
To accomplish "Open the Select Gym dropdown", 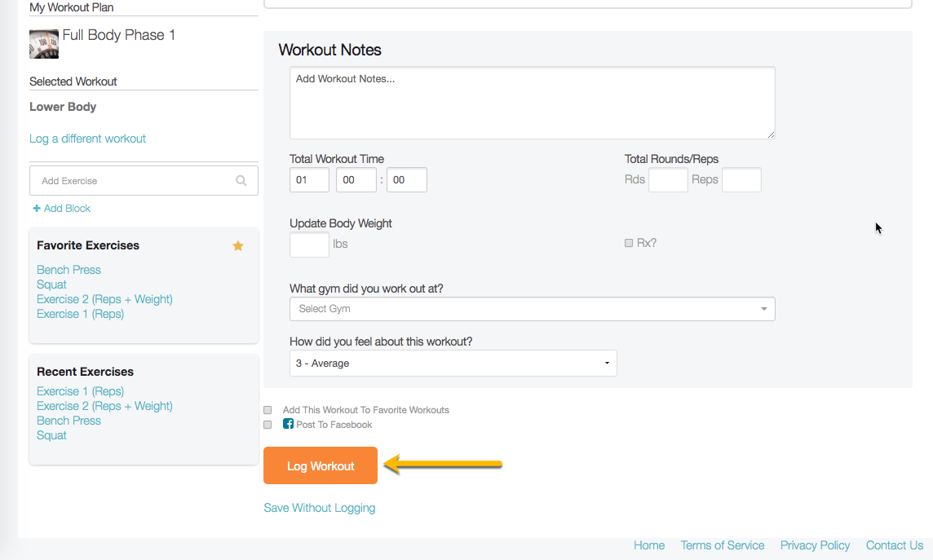I will pos(532,309).
